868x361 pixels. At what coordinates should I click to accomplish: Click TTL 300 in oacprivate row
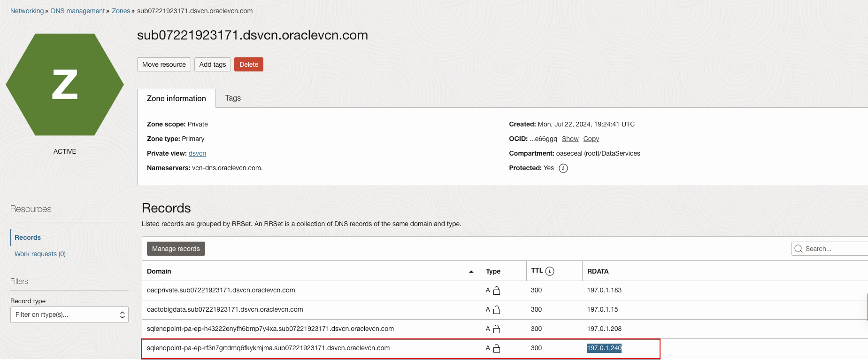pyautogui.click(x=536, y=290)
